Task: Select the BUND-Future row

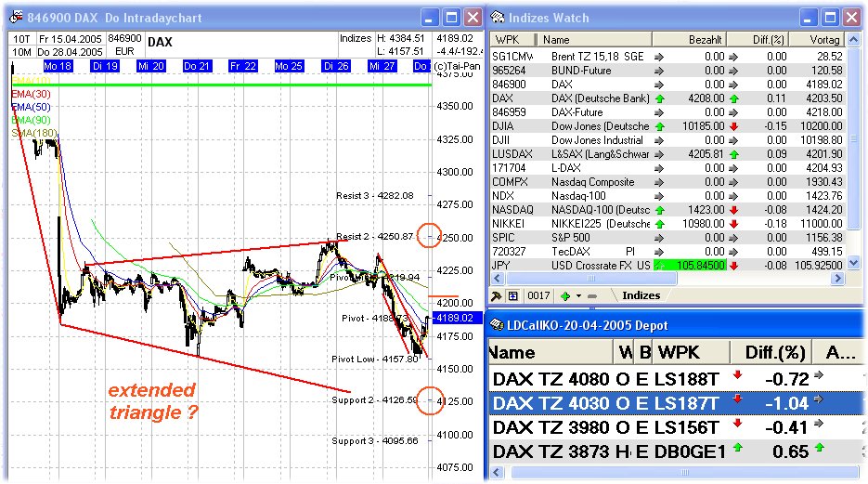Action: pyautogui.click(x=667, y=71)
